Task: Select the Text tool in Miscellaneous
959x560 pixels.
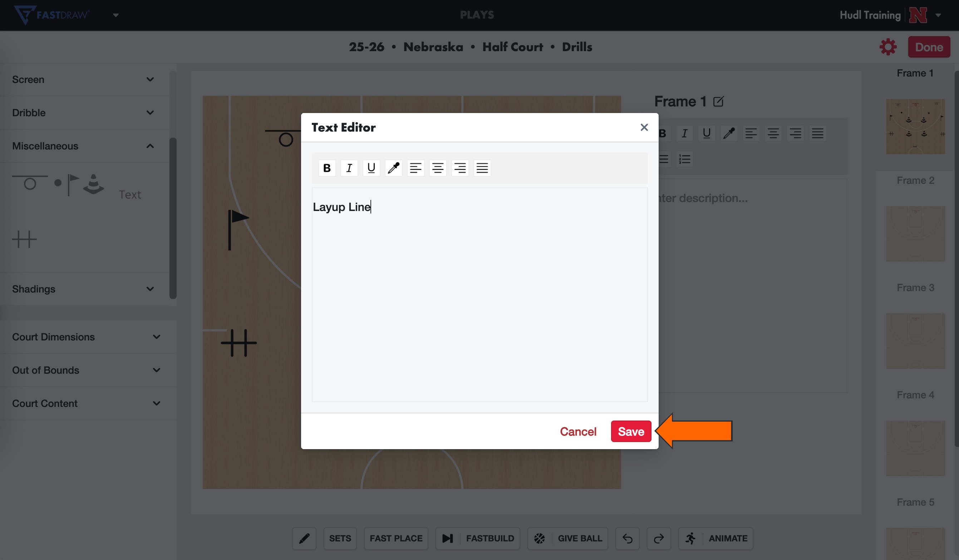Action: (x=130, y=195)
